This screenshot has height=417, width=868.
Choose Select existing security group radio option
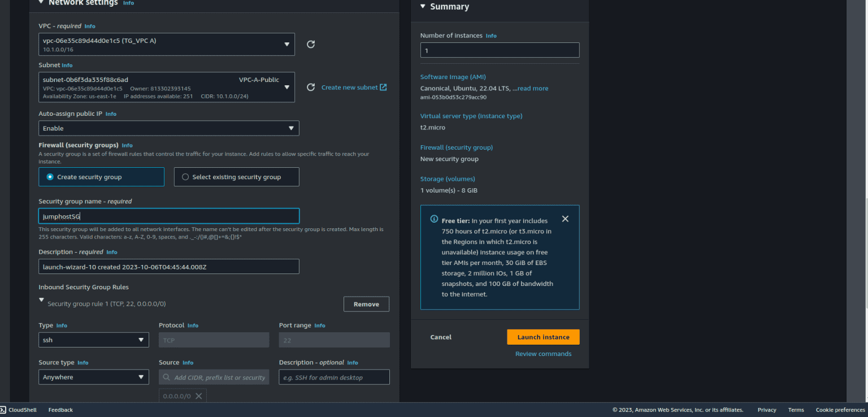tap(185, 177)
